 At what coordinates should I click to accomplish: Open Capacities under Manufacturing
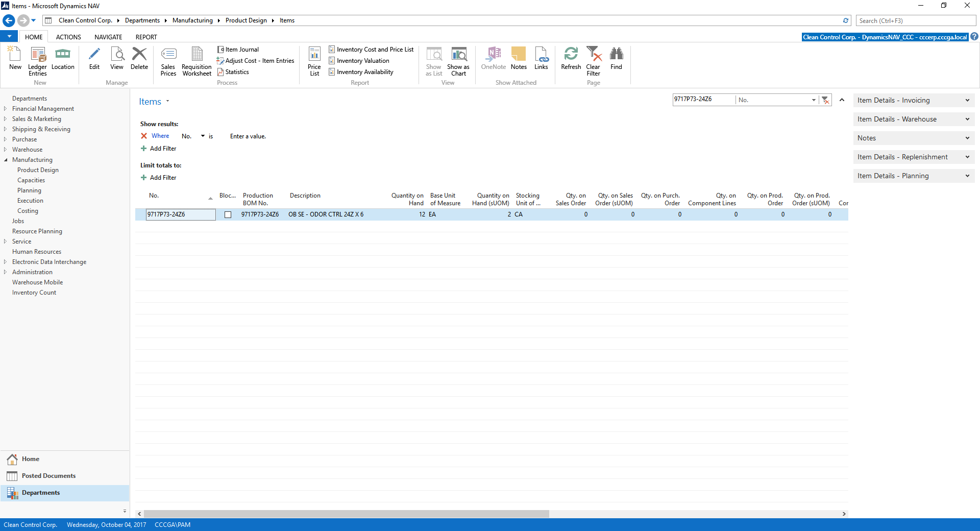point(31,180)
